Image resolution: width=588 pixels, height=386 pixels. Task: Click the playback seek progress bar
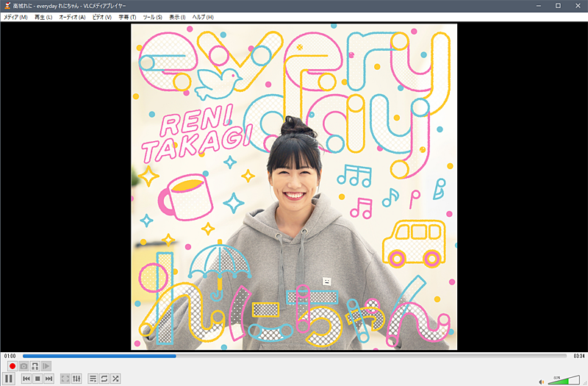point(294,356)
